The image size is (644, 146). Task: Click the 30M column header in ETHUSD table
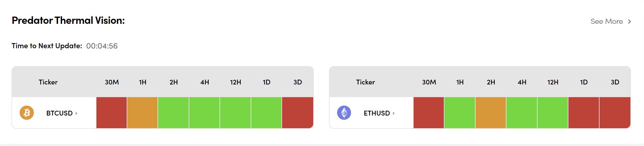(429, 82)
